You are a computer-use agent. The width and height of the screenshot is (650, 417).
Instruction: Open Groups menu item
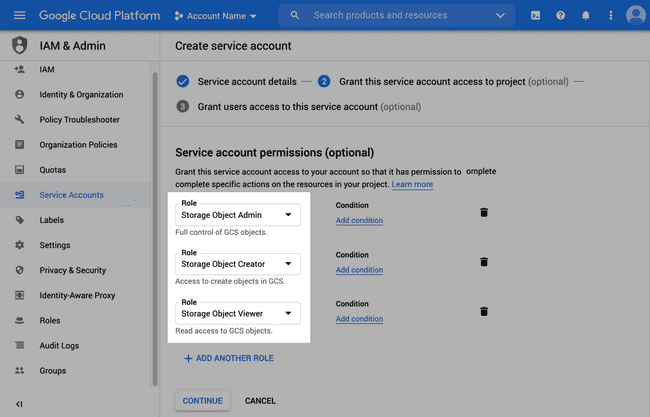pyautogui.click(x=53, y=371)
